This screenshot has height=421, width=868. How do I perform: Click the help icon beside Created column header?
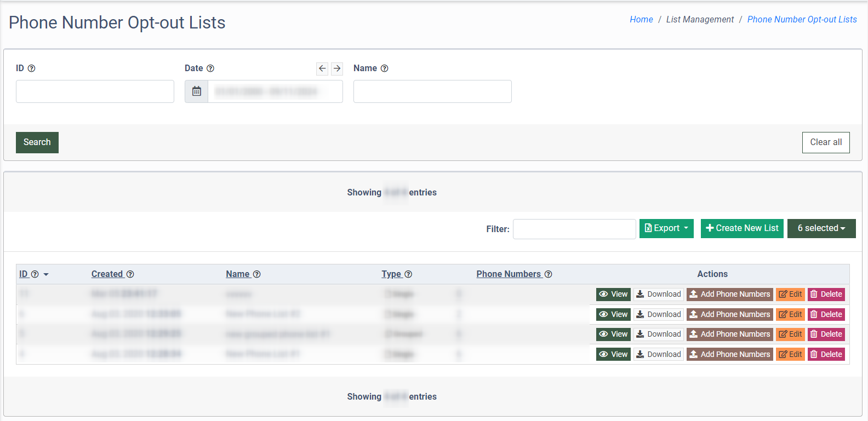[130, 274]
